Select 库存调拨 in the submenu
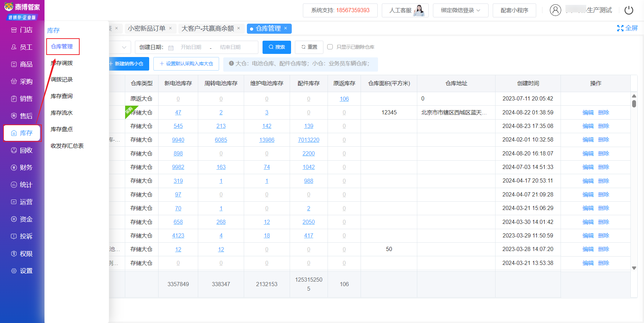This screenshot has width=644, height=323. (62, 63)
